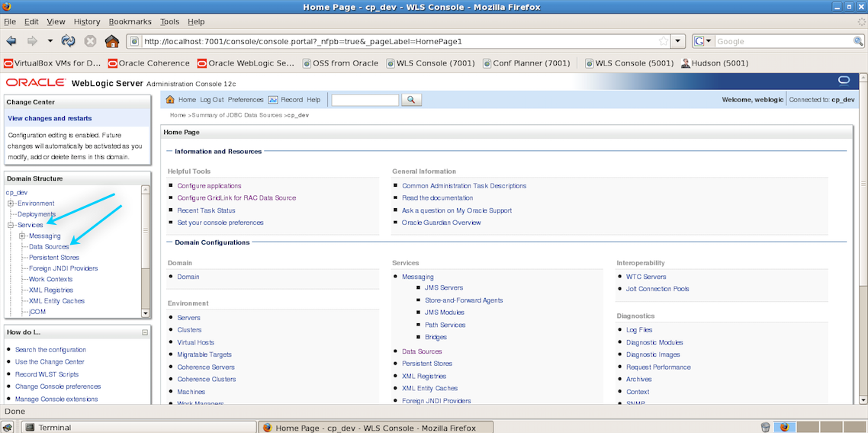This screenshot has width=868, height=433.
Task: Open the Bookmarks menu
Action: [130, 22]
